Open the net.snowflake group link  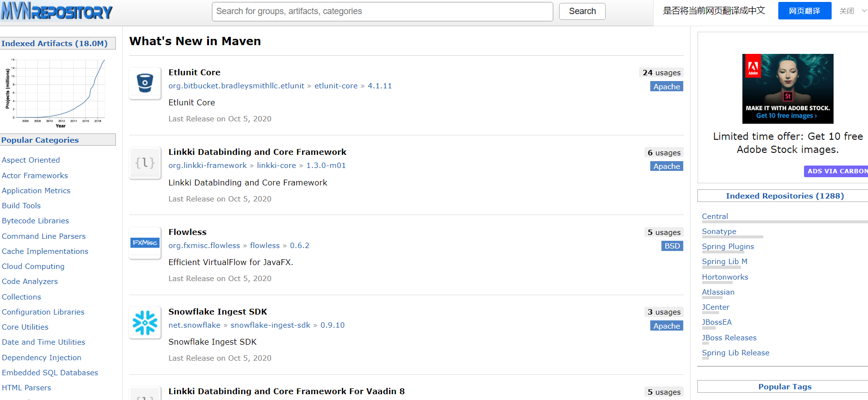(194, 325)
